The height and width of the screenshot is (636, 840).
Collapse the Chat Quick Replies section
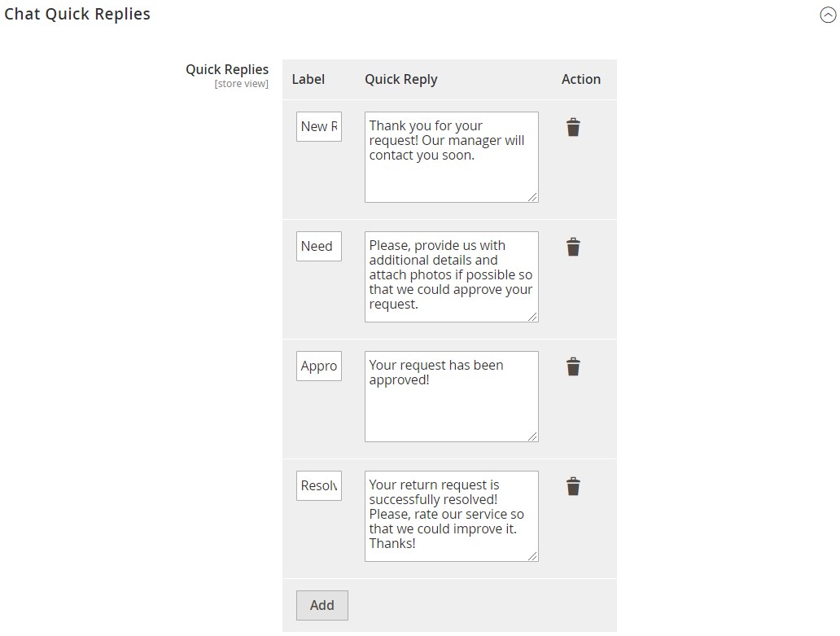pyautogui.click(x=828, y=15)
